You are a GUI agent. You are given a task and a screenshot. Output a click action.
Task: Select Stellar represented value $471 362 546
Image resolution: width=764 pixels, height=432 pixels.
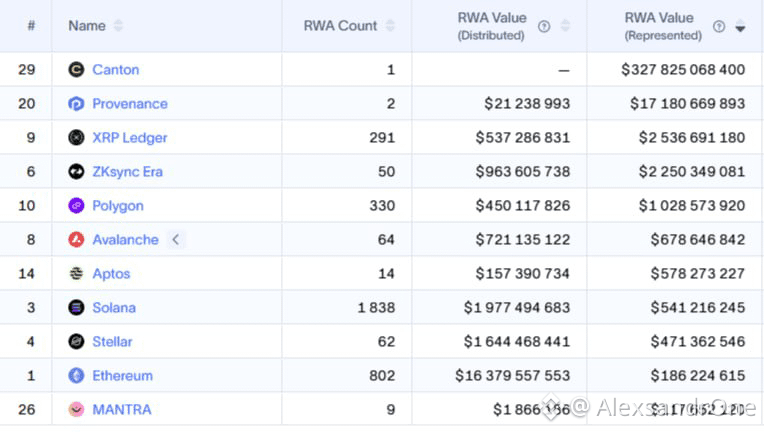click(698, 341)
